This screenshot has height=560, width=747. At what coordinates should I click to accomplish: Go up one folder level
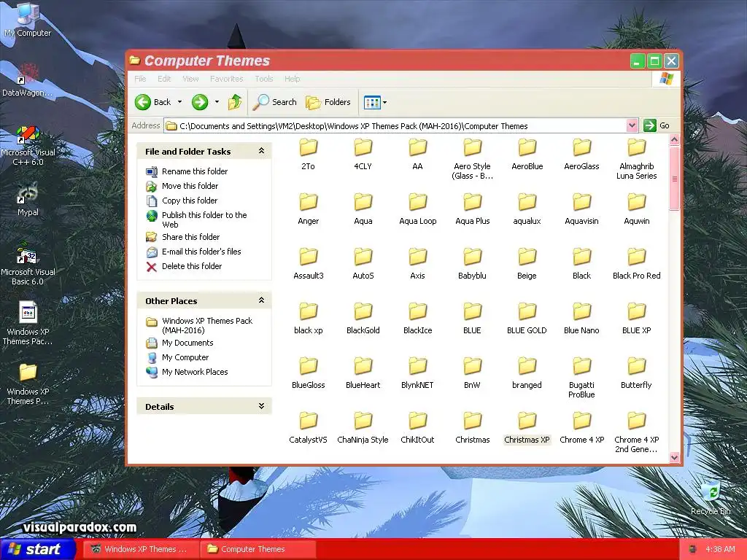[235, 102]
